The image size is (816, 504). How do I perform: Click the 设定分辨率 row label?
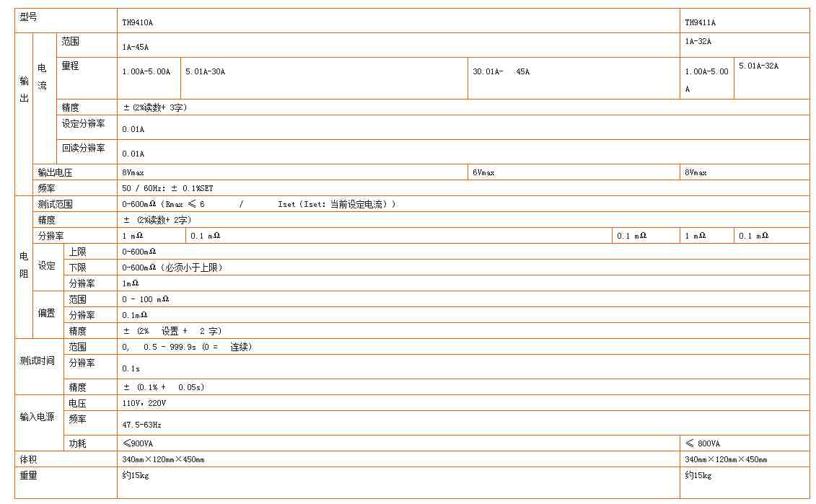click(x=83, y=123)
